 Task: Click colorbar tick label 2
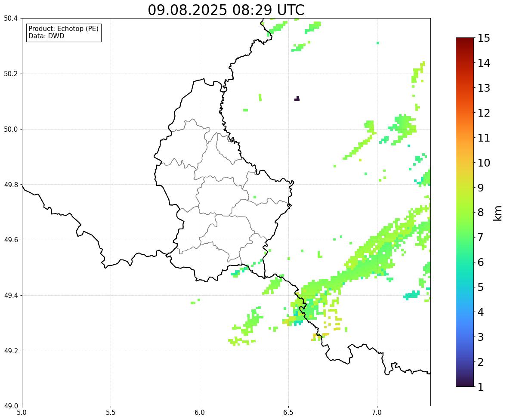[481, 362]
